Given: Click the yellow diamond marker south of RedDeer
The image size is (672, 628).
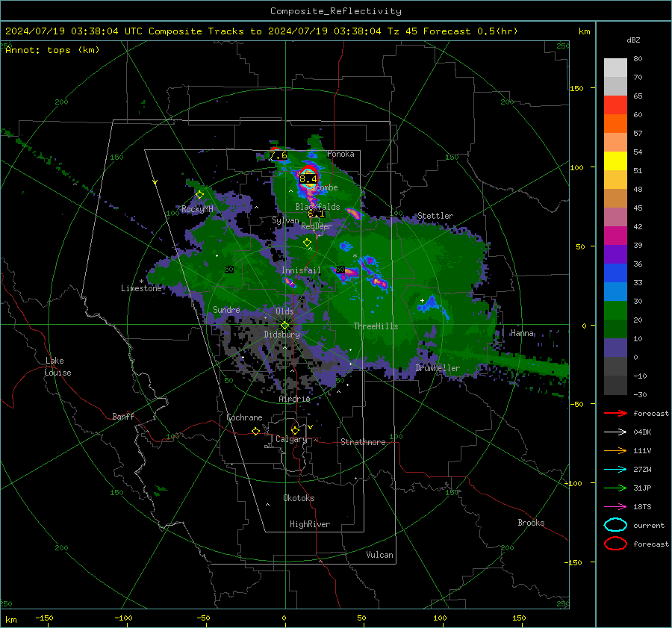Looking at the screenshot, I should [307, 243].
